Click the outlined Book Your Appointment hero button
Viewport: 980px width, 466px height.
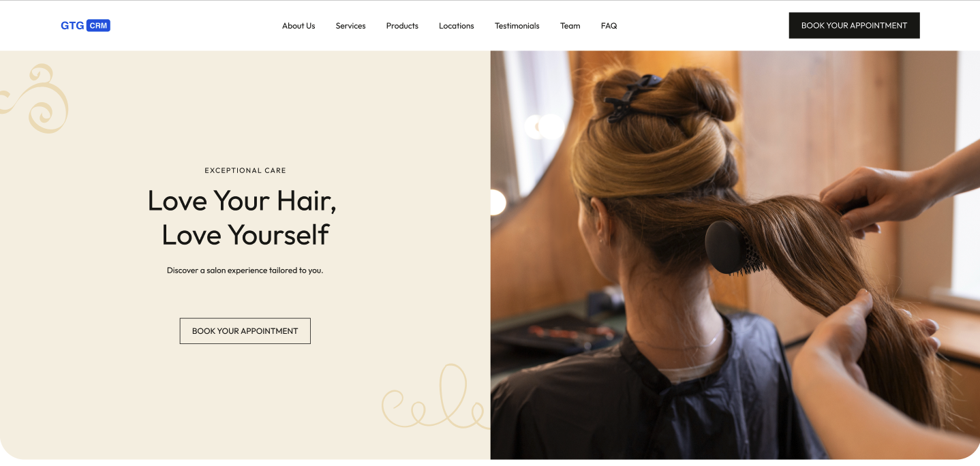[x=245, y=331]
